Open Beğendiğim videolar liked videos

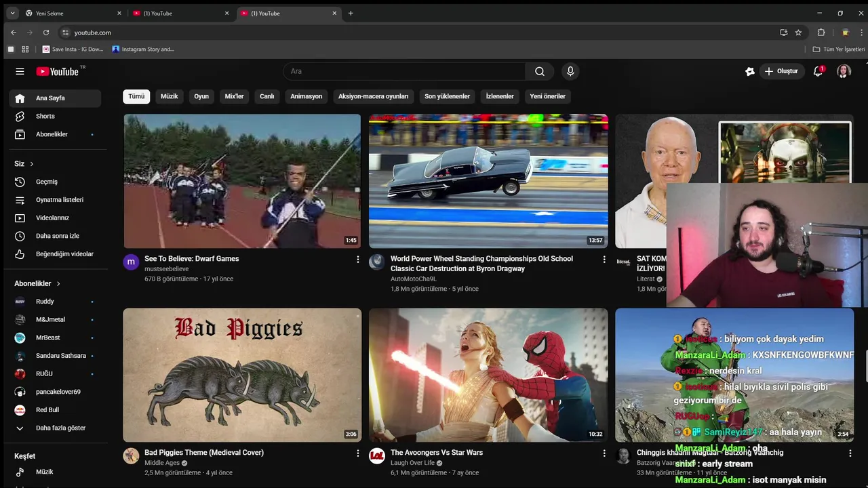pyautogui.click(x=55, y=254)
